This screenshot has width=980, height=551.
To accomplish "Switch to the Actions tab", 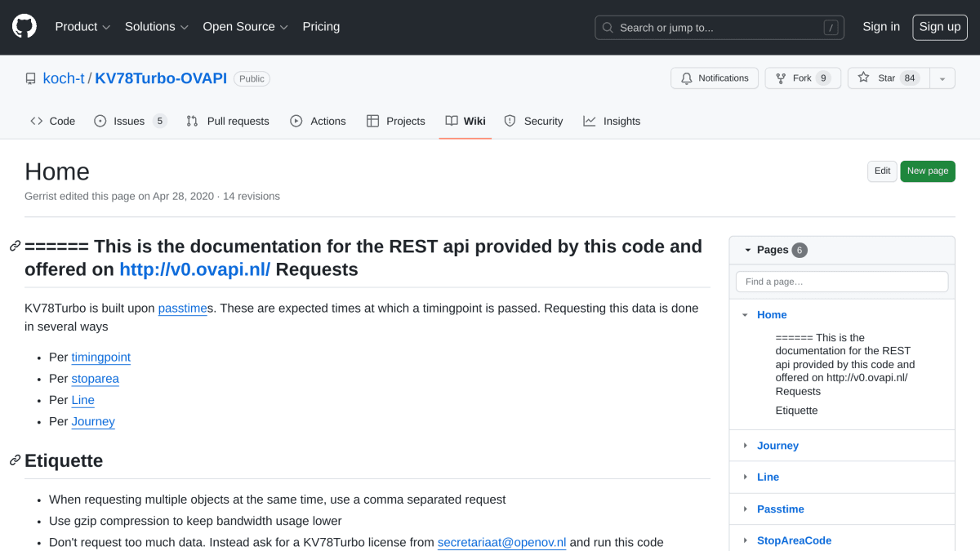I will tap(318, 121).
